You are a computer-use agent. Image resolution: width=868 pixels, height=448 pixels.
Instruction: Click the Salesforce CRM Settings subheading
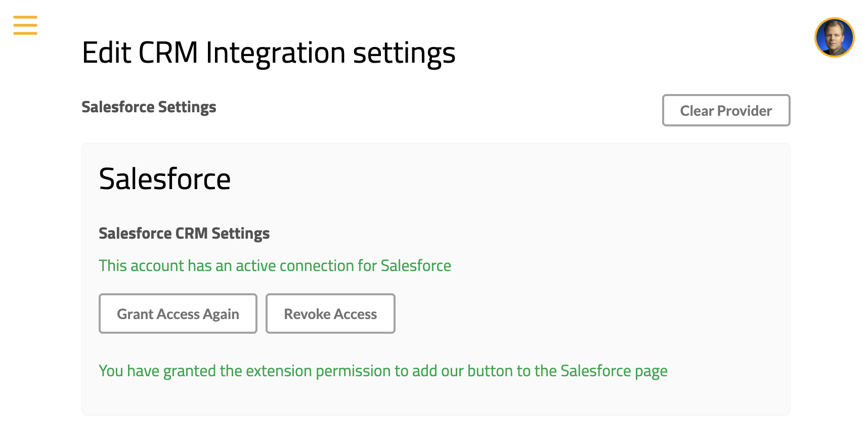click(x=184, y=234)
